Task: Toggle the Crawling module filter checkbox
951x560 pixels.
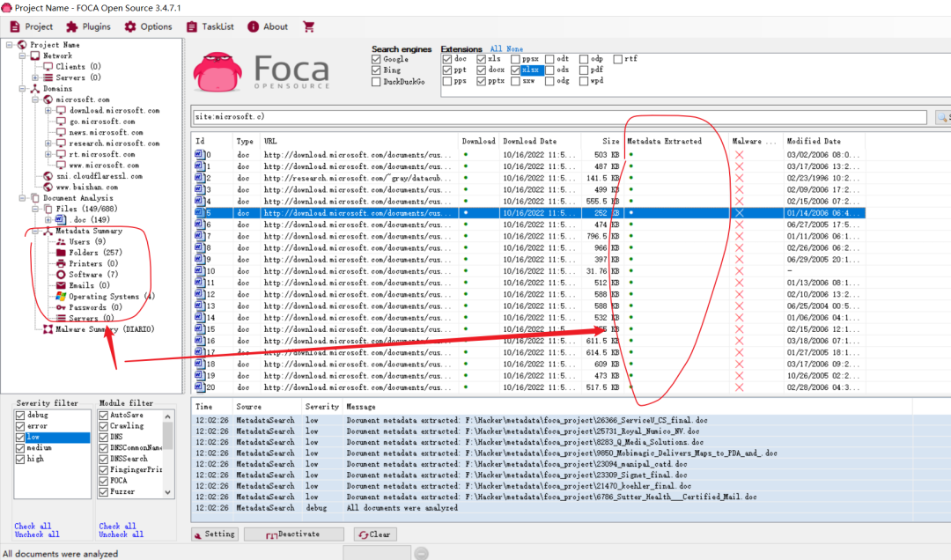Action: pos(103,426)
